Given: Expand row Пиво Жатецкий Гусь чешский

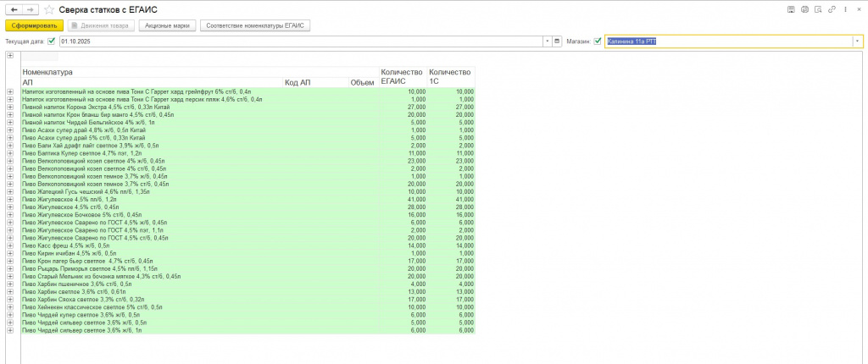Looking at the screenshot, I should [10, 190].
